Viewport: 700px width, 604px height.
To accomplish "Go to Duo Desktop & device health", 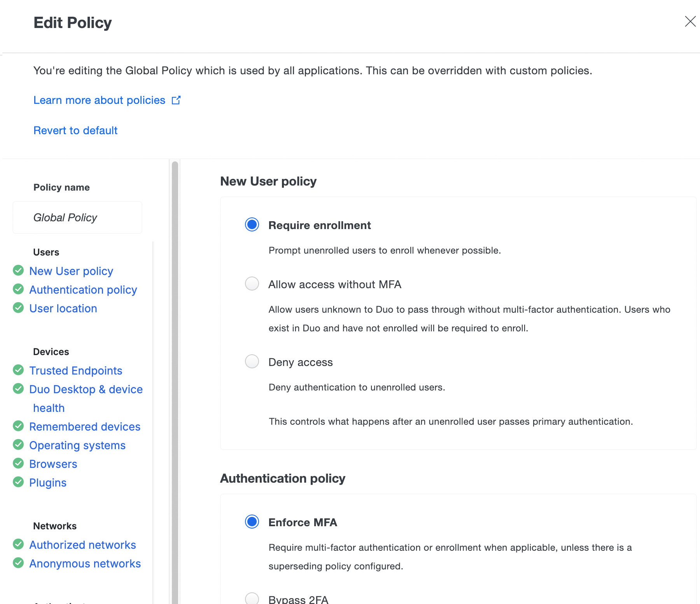I will coord(86,389).
